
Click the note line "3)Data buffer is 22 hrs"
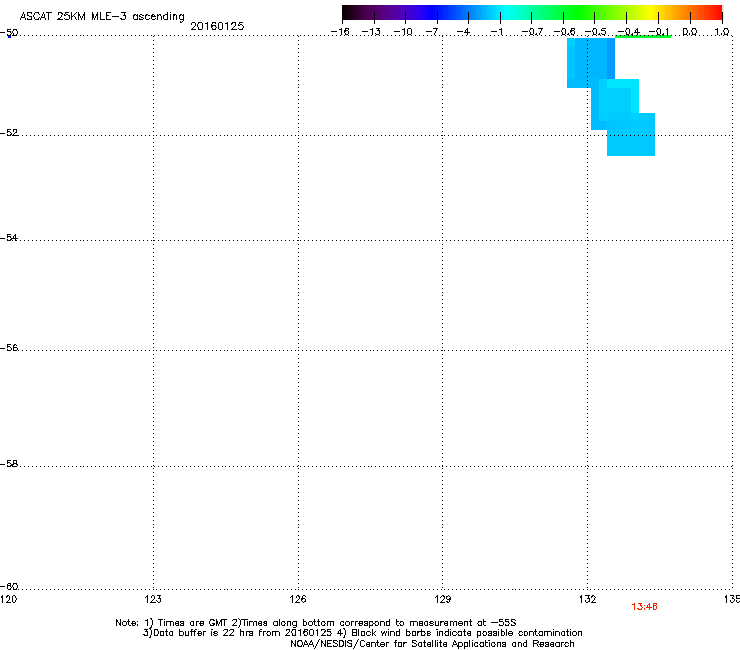362,633
